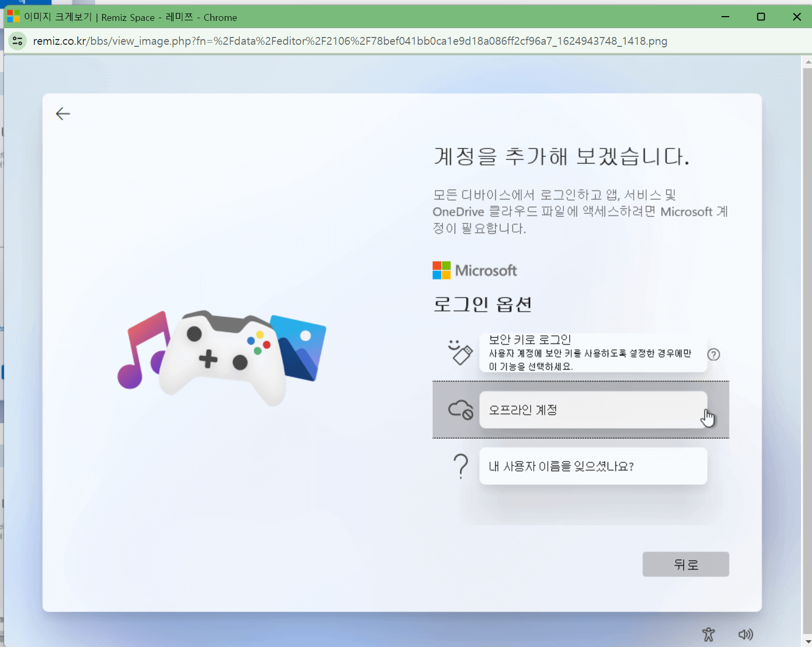The width and height of the screenshot is (812, 647).
Task: Click the large question mark icon
Action: point(460,466)
